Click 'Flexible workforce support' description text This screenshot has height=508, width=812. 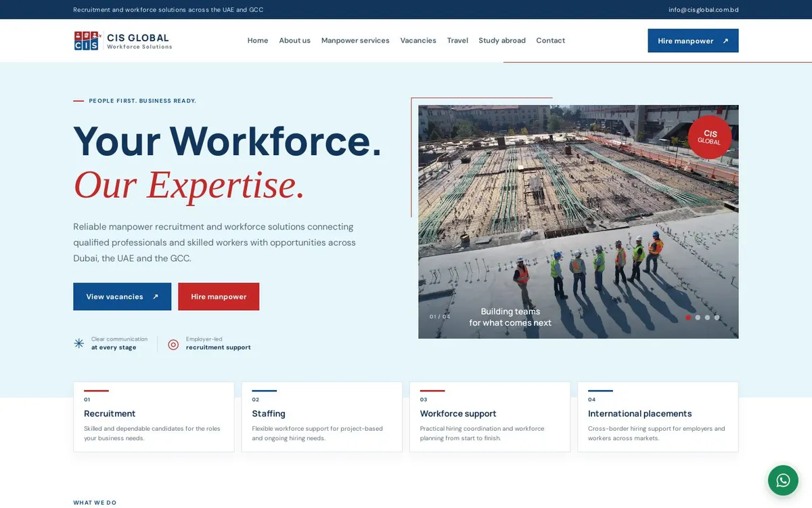(x=317, y=433)
